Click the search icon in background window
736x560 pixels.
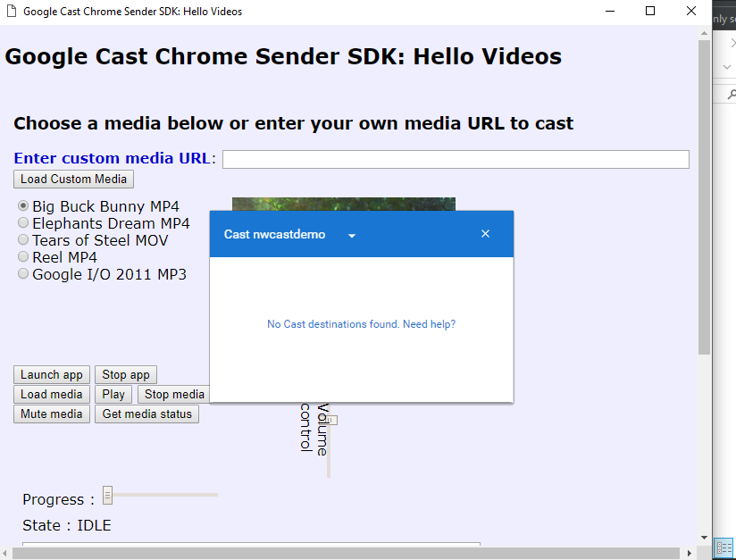pyautogui.click(x=732, y=95)
